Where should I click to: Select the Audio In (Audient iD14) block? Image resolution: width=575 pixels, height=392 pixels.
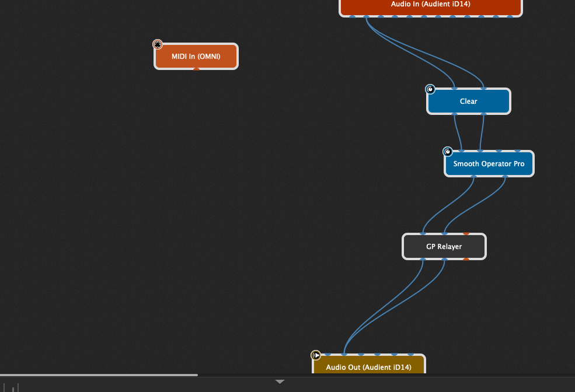[430, 5]
